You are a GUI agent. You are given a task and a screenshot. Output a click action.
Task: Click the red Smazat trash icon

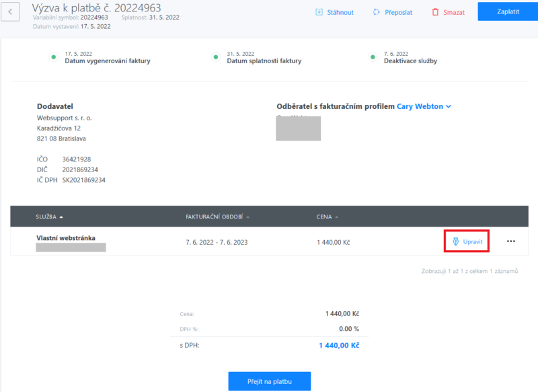[435, 12]
